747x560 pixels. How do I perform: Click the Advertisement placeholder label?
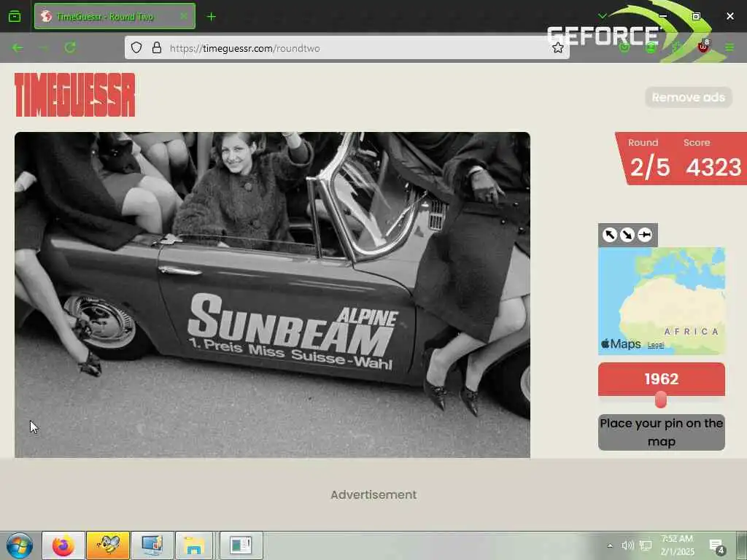[373, 495]
